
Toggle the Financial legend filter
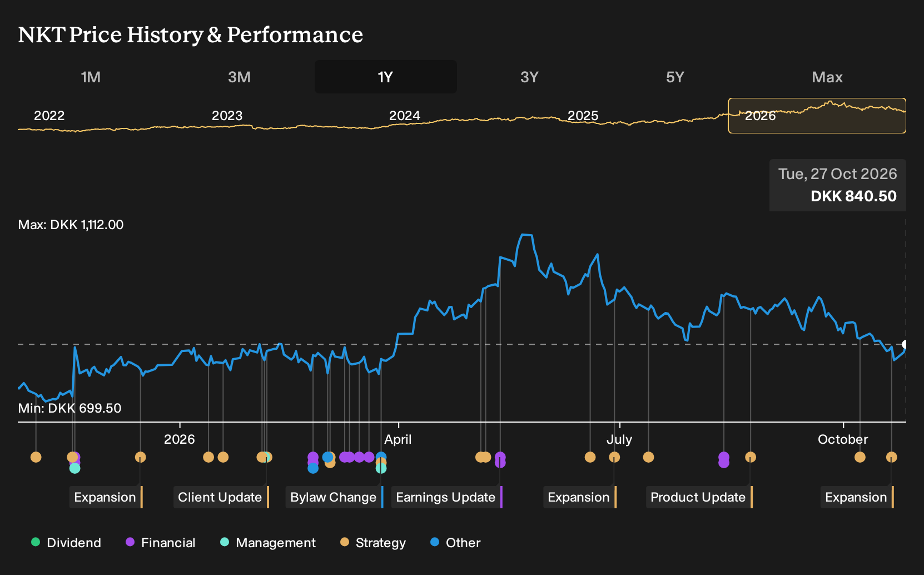point(161,543)
